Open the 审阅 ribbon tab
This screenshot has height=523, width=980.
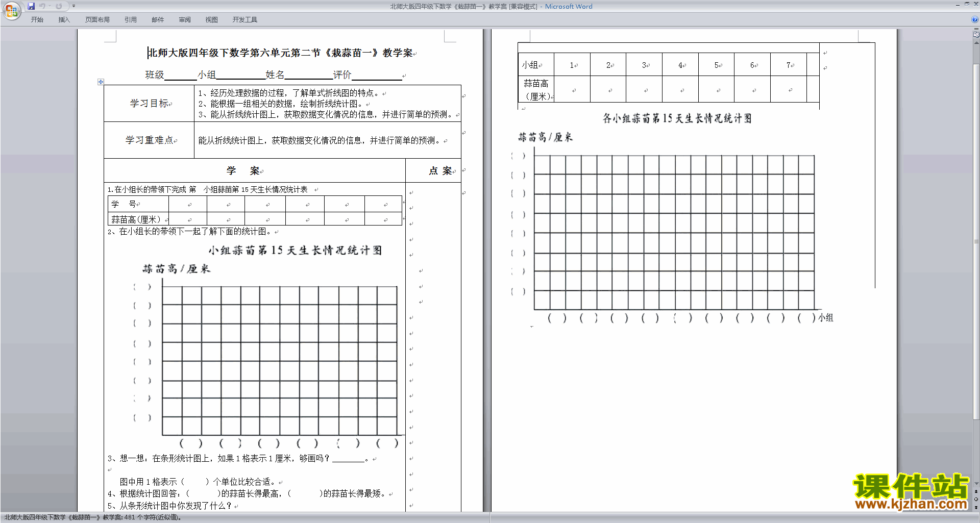click(x=185, y=20)
